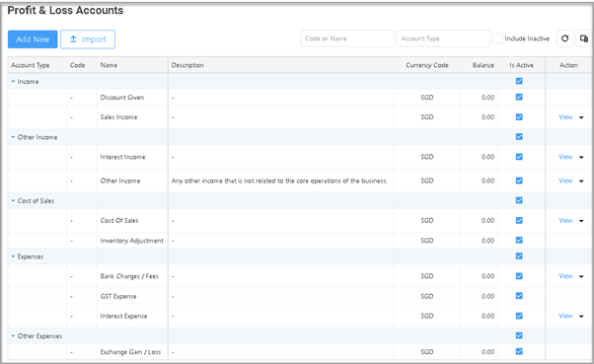Click View link for Sales Income

(565, 117)
